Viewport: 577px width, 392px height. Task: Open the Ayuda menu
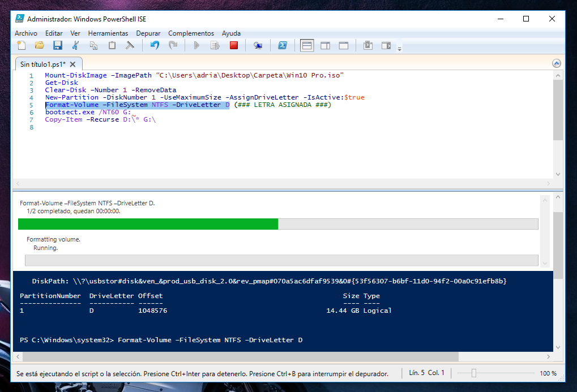(x=231, y=33)
